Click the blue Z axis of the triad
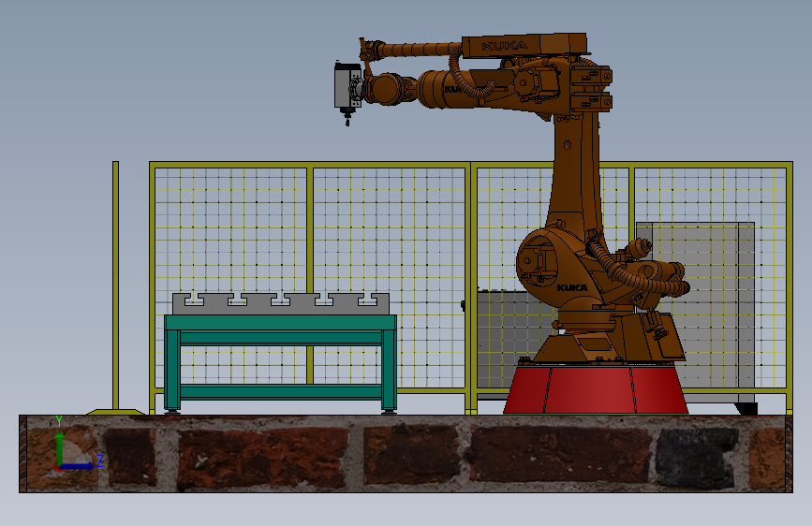812x526 pixels. point(77,466)
